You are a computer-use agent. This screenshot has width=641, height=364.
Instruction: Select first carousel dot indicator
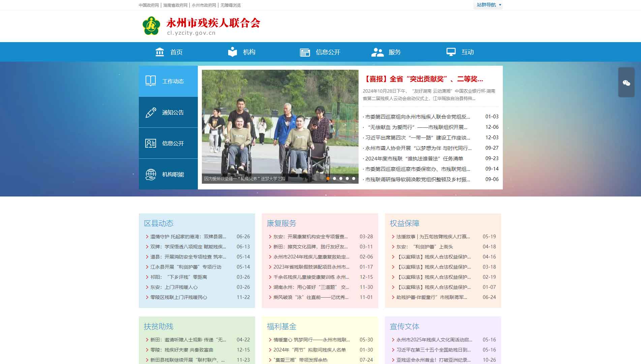[328, 179]
